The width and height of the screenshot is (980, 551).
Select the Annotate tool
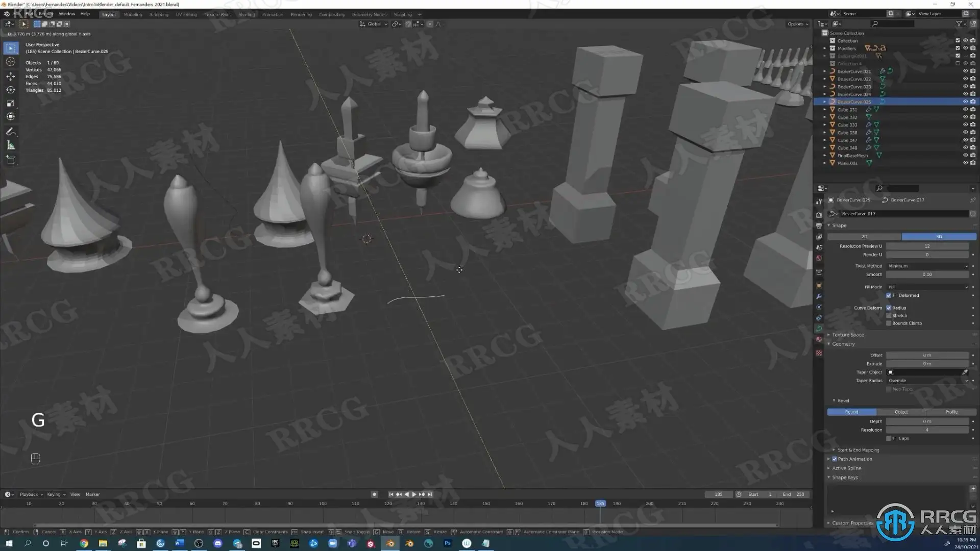(x=10, y=132)
